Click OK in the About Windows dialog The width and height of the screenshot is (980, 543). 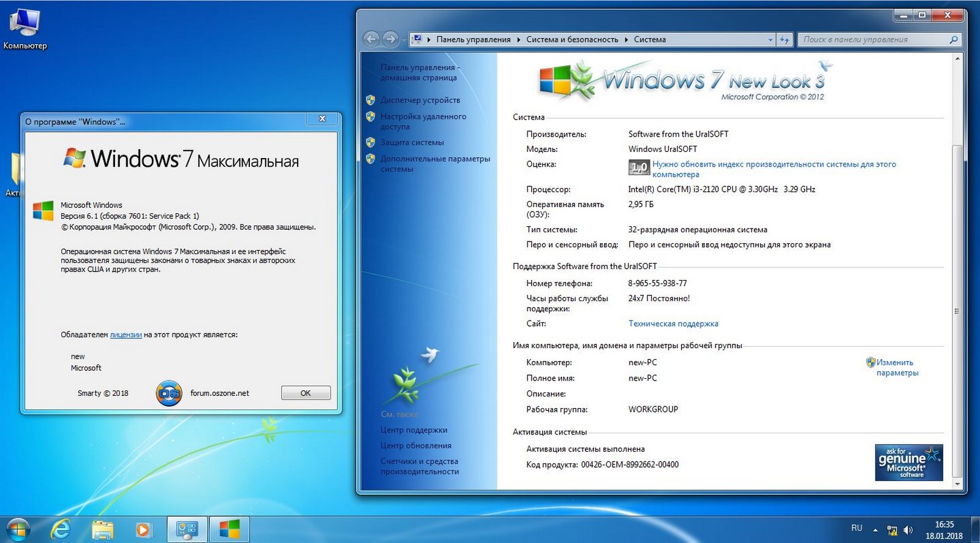click(306, 393)
